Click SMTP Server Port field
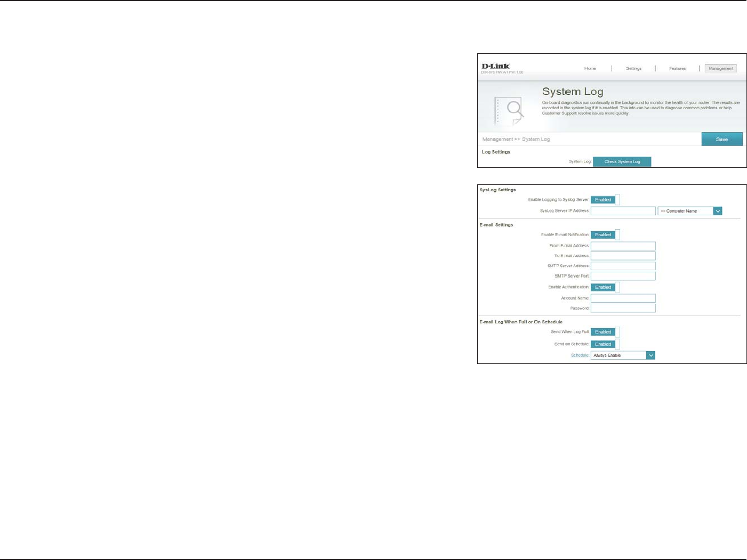 623,276
